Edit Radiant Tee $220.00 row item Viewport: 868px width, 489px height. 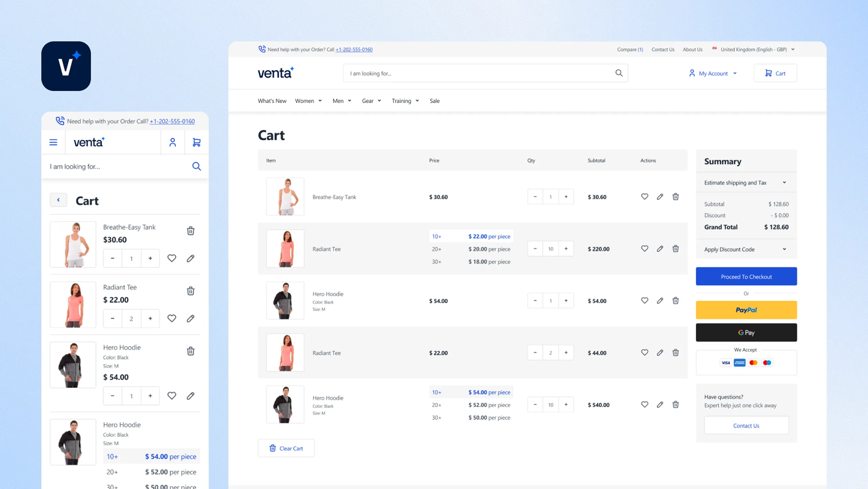point(660,249)
